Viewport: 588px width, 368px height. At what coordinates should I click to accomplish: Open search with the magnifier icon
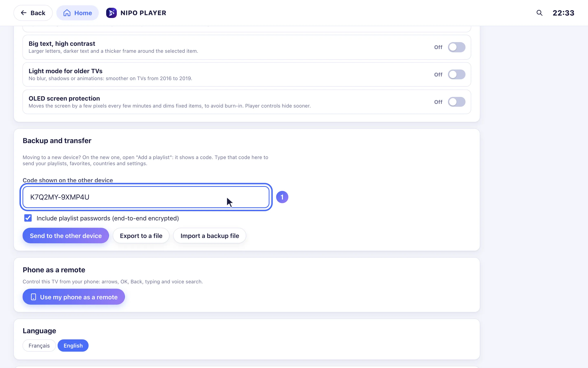pos(539,13)
